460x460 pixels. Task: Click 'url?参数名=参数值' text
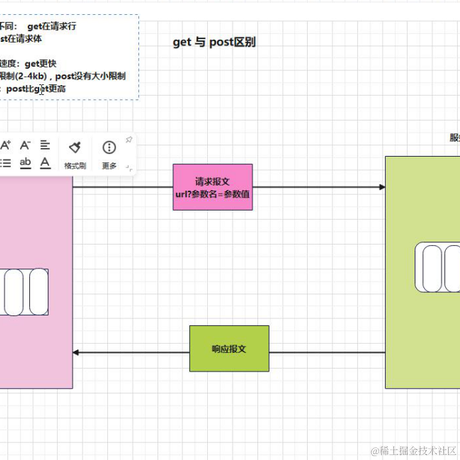pyautogui.click(x=212, y=194)
